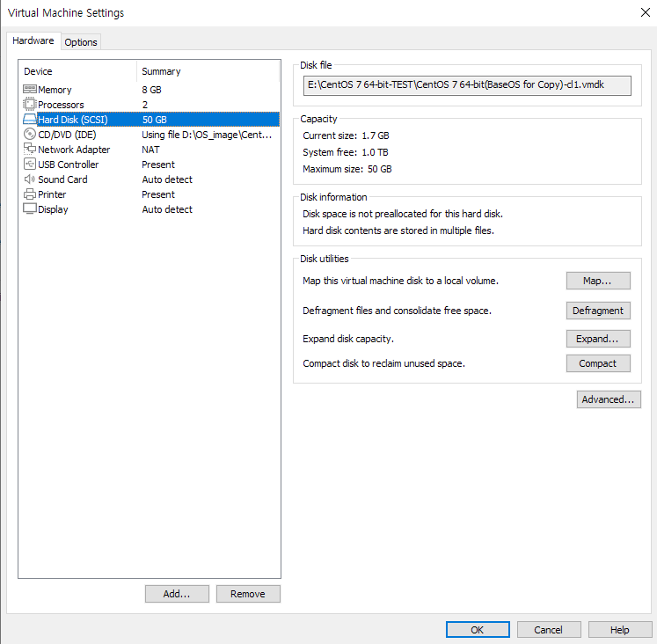
Task: Confirm settings with OK button
Action: point(478,630)
